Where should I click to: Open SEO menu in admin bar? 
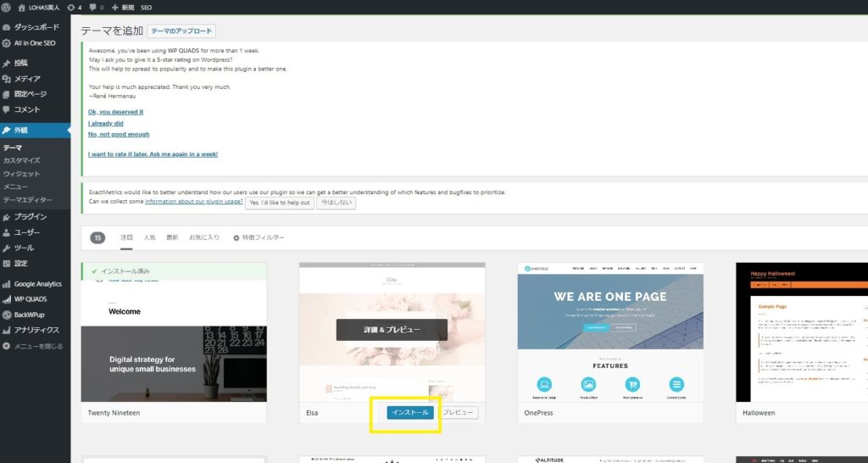146,7
